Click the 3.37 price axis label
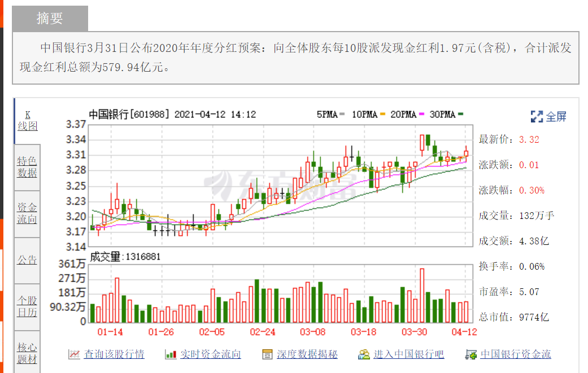The width and height of the screenshot is (588, 373). [x=76, y=124]
